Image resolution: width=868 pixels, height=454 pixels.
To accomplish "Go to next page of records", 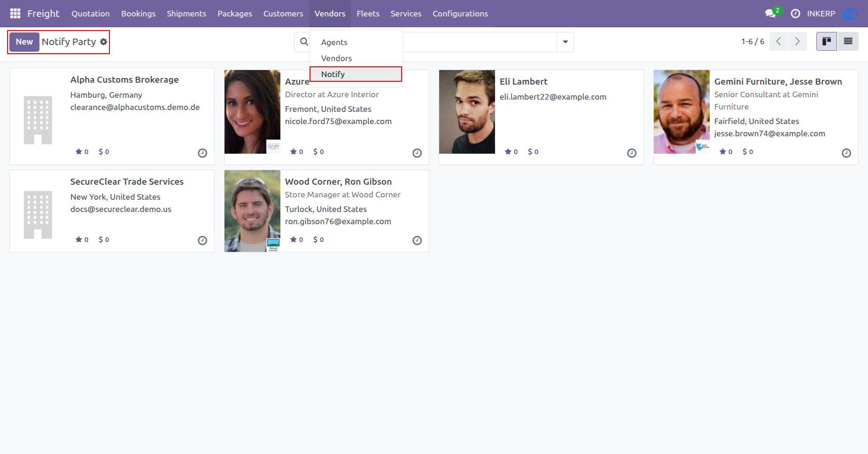I will pos(798,41).
